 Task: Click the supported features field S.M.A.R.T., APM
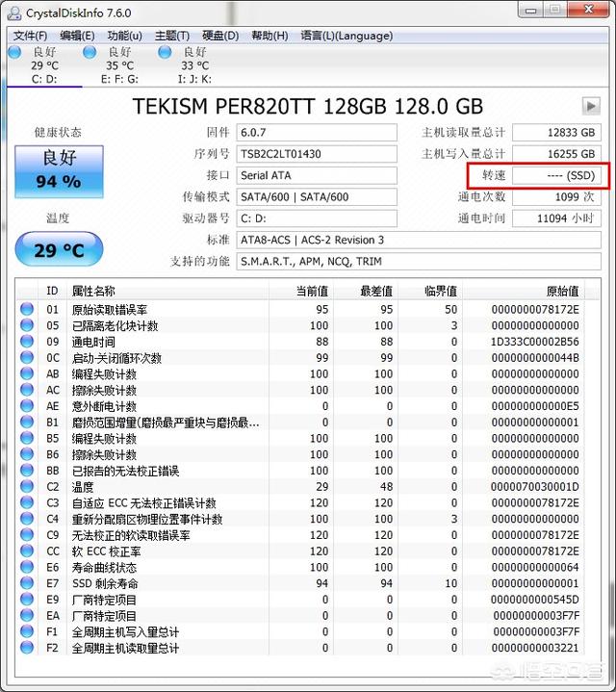(419, 261)
